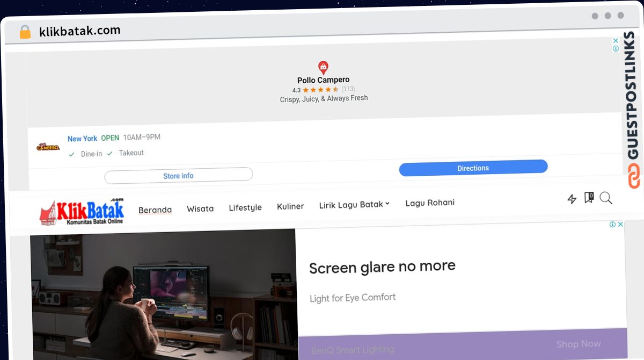Click the blue Directions button

(473, 168)
